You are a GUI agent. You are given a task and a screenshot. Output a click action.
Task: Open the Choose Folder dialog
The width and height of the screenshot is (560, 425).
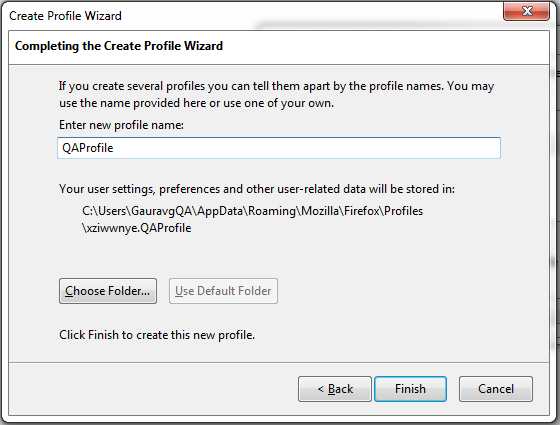[x=108, y=291]
